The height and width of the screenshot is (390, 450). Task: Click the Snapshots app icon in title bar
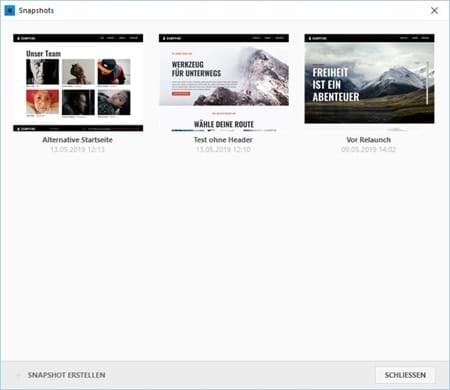(x=10, y=10)
